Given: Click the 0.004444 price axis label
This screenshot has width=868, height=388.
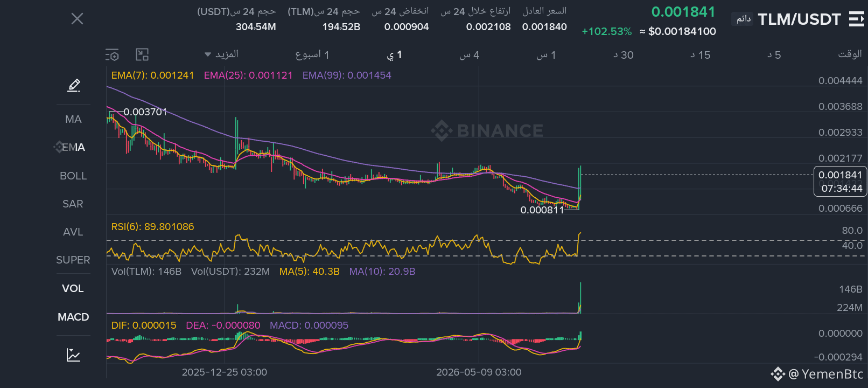Looking at the screenshot, I should coord(841,81).
